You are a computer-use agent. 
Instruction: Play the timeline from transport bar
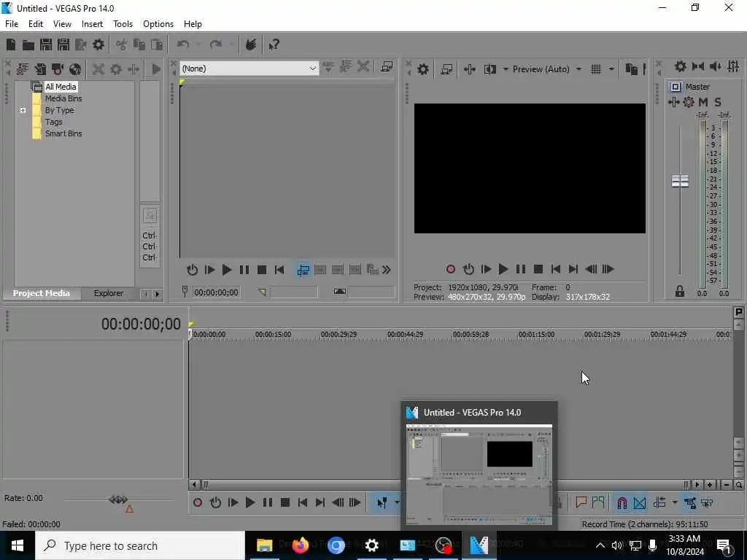click(x=249, y=502)
